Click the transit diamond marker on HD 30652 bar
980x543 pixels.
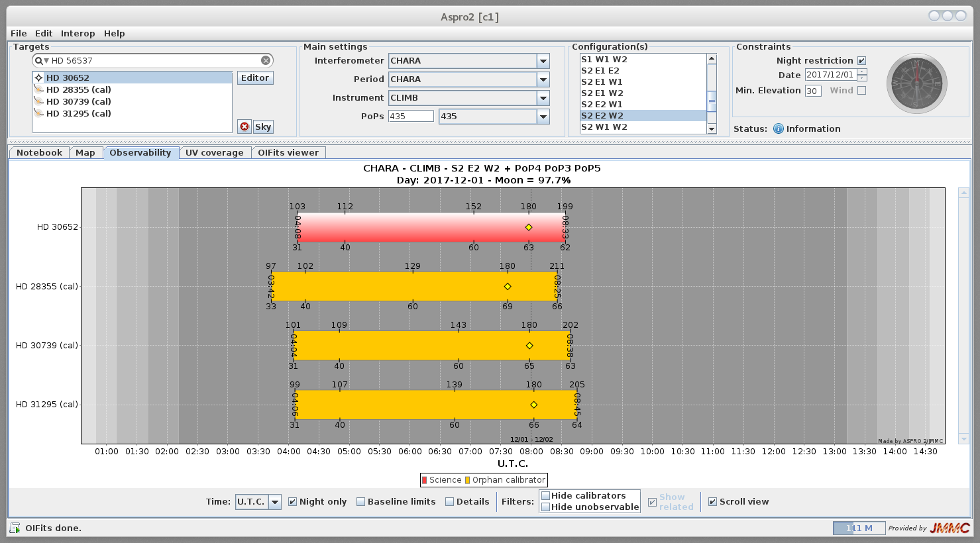(x=529, y=227)
